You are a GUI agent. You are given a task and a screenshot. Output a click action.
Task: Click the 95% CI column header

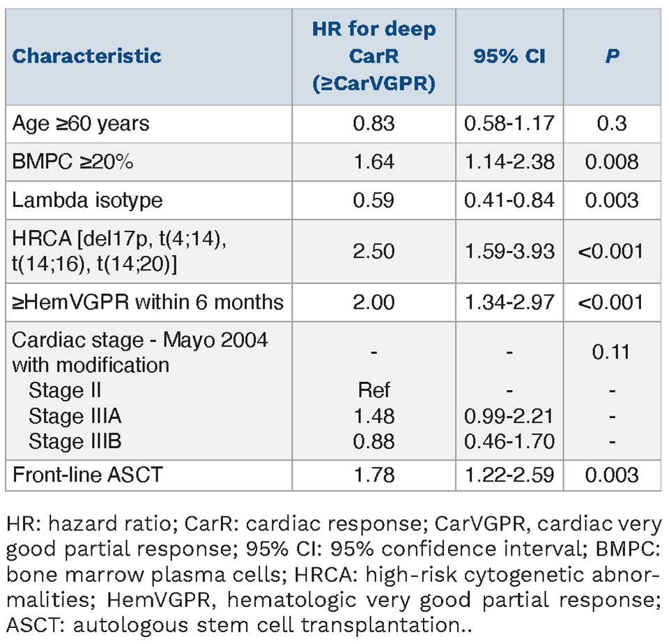coord(509,56)
